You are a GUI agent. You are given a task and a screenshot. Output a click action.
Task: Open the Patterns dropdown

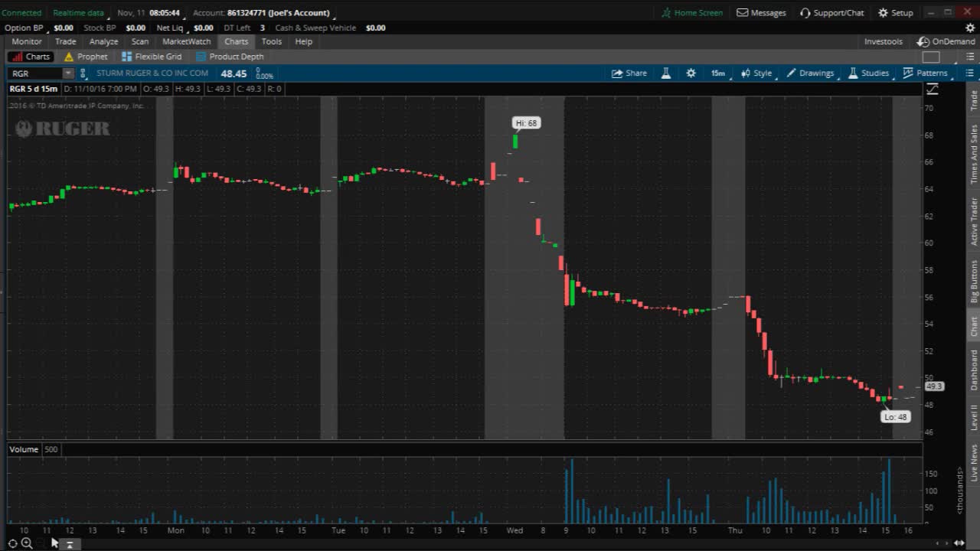pos(925,73)
